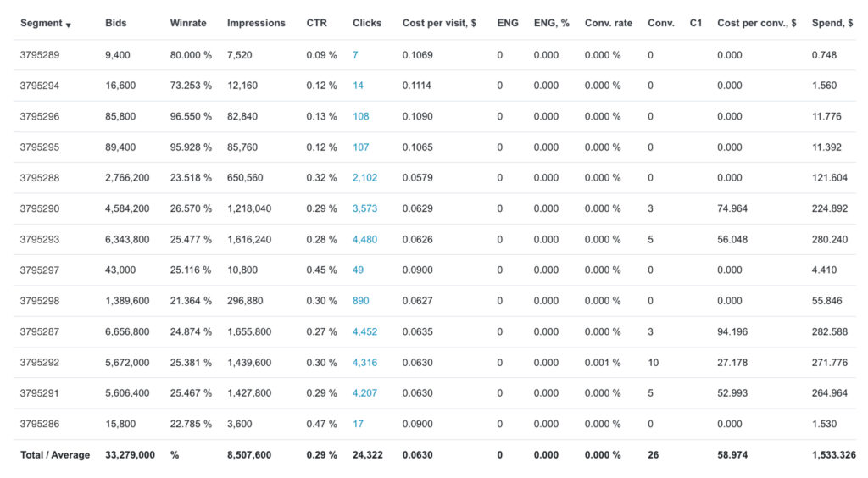Click the 107 clicks link

click(361, 147)
